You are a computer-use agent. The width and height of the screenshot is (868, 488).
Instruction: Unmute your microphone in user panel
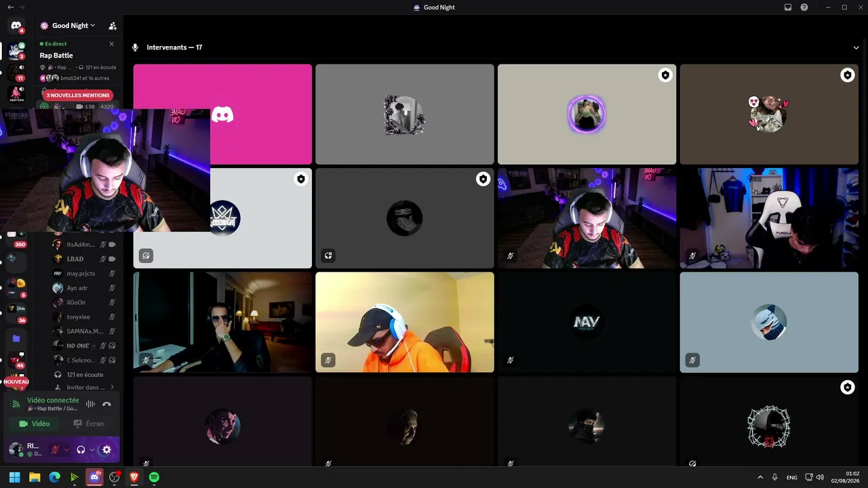[55, 449]
